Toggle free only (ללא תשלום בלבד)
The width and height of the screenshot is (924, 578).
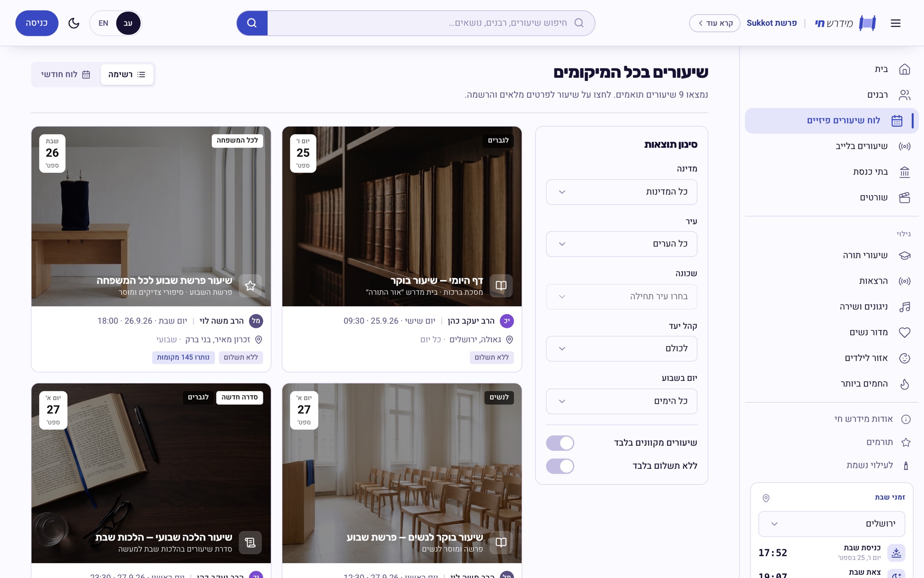pyautogui.click(x=560, y=466)
